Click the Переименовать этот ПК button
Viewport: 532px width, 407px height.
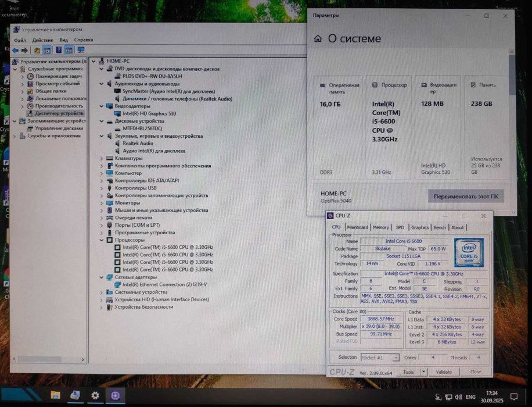pos(466,196)
